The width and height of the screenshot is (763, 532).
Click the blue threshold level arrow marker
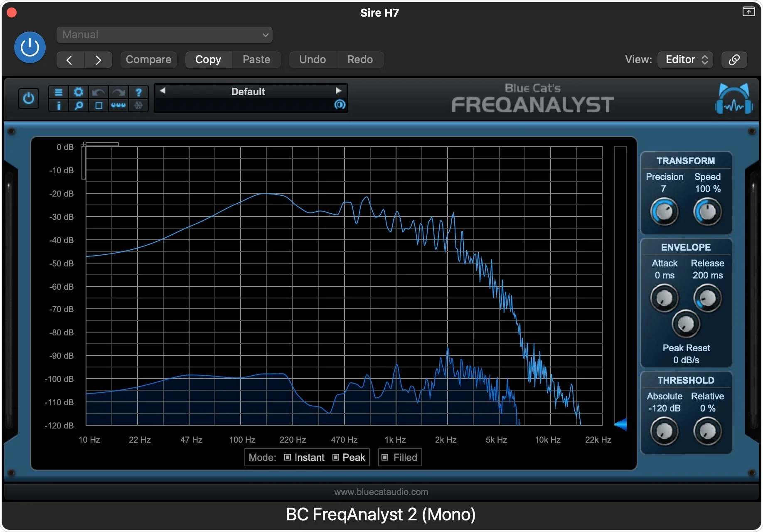[x=620, y=424]
